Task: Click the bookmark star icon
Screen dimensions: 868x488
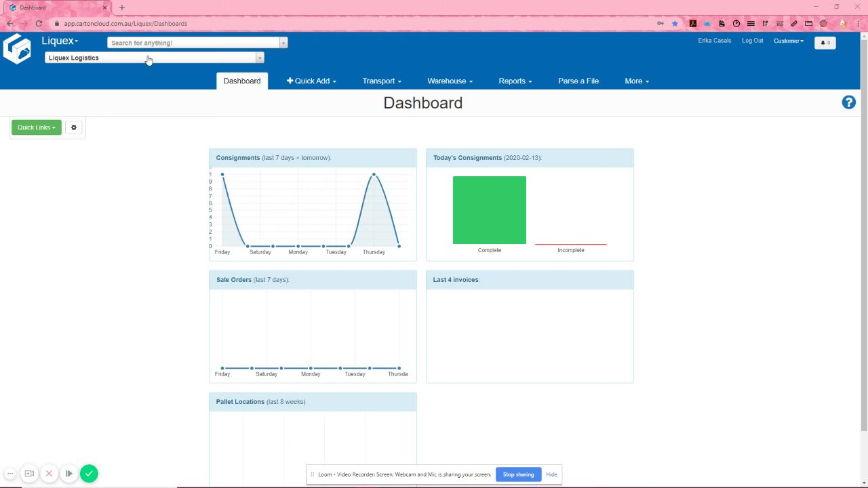Action: pos(675,24)
